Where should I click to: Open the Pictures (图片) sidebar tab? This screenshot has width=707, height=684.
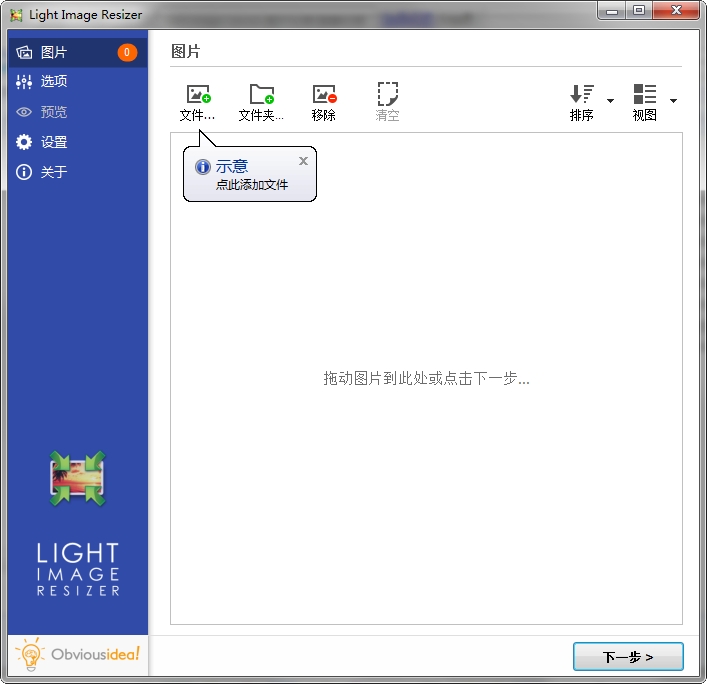[55, 52]
